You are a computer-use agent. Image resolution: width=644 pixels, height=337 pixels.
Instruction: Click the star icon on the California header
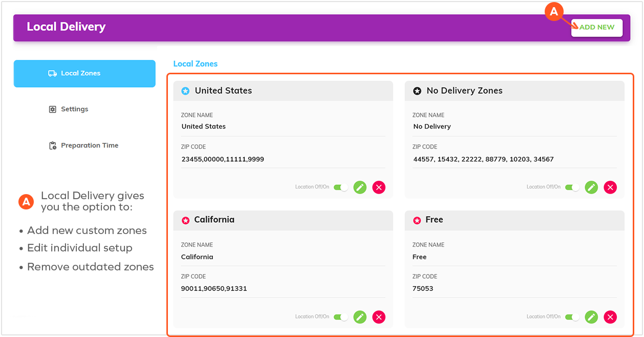tap(185, 220)
